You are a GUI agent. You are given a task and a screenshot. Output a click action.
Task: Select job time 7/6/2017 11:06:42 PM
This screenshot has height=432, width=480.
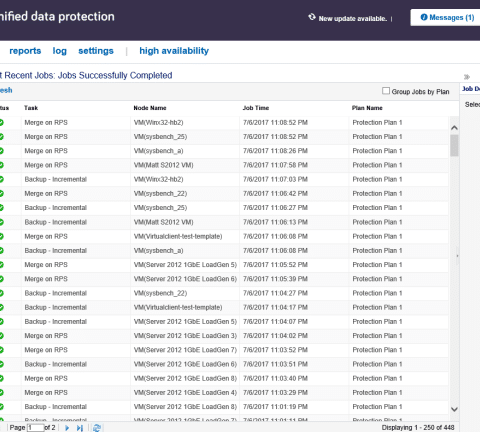click(x=275, y=194)
